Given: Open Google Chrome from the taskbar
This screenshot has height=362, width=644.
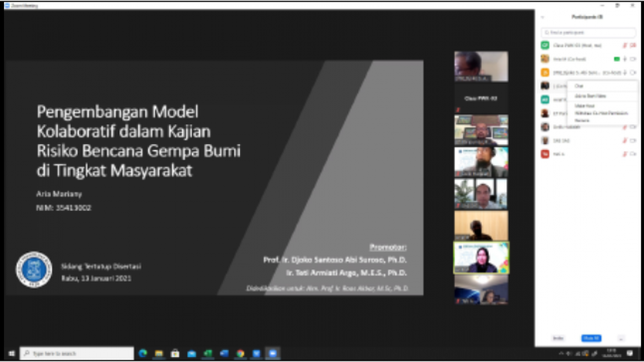Looking at the screenshot, I should (x=241, y=353).
